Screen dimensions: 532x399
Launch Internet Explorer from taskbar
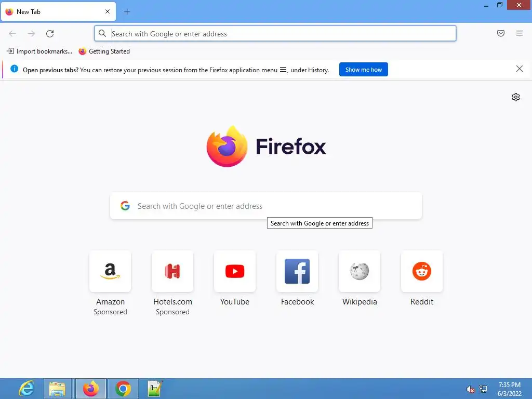[26, 389]
